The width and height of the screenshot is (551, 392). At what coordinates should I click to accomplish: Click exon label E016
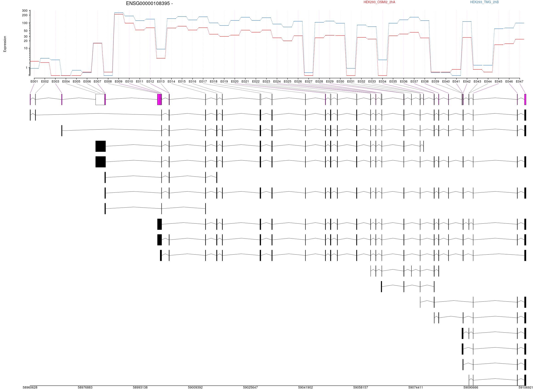click(193, 82)
